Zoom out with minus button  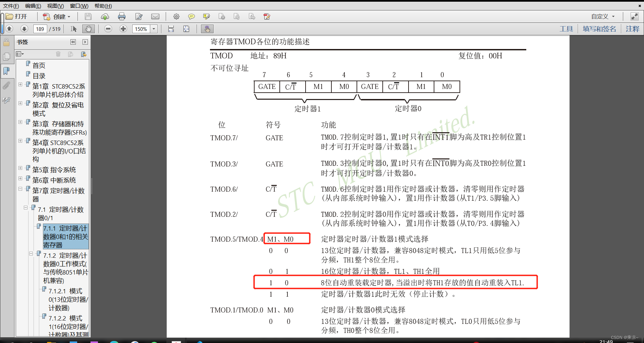(108, 29)
